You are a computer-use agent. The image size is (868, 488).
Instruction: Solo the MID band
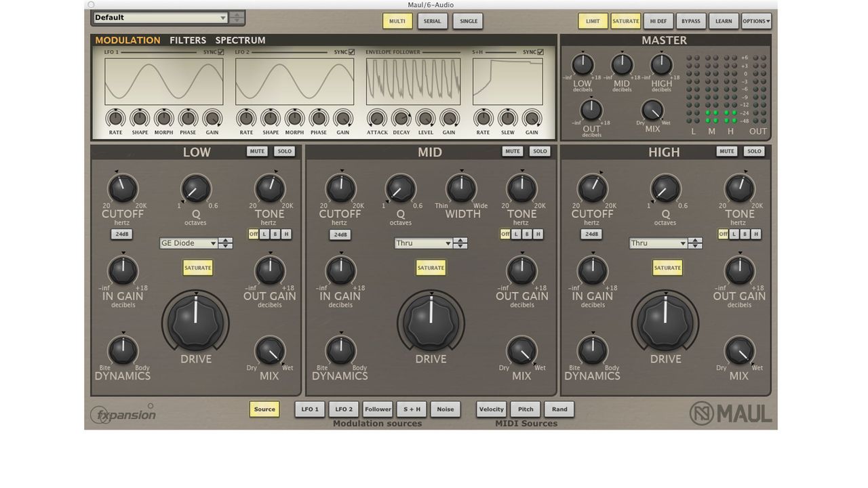(540, 152)
